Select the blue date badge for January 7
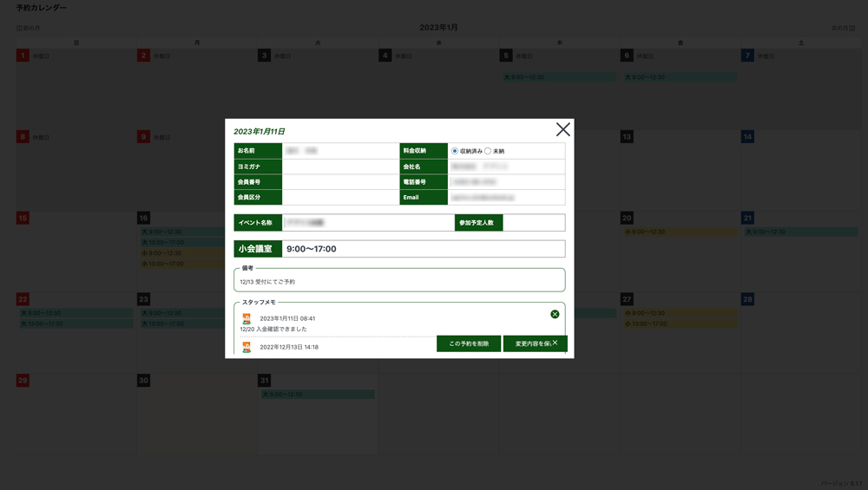 pos(747,56)
